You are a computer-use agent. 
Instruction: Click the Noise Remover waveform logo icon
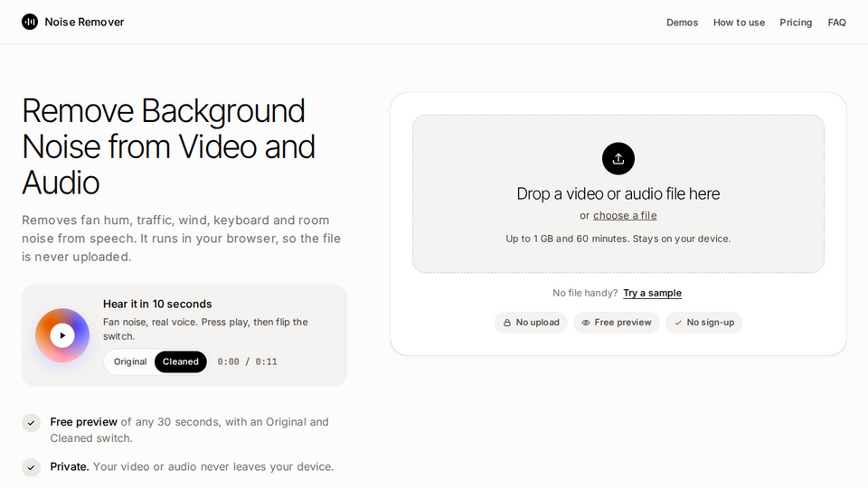[x=30, y=22]
